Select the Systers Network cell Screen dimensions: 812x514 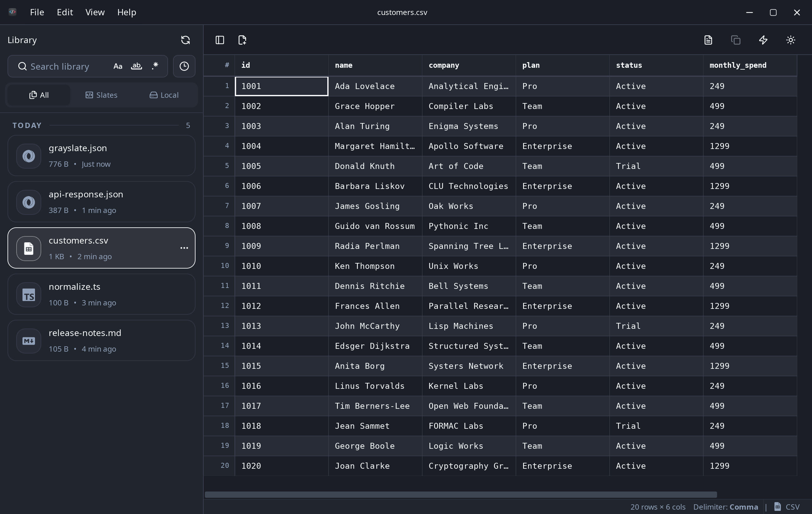tap(469, 366)
